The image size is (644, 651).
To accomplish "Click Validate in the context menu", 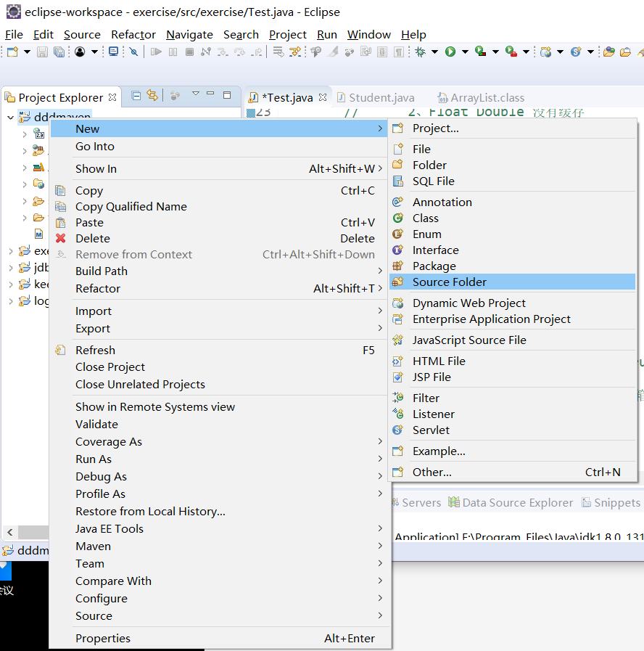I will (x=219, y=424).
